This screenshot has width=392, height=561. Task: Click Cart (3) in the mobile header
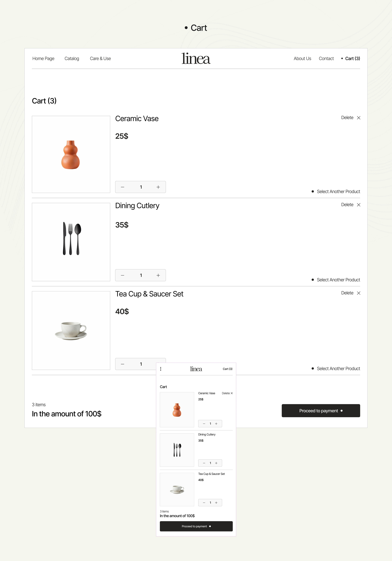[x=228, y=369]
